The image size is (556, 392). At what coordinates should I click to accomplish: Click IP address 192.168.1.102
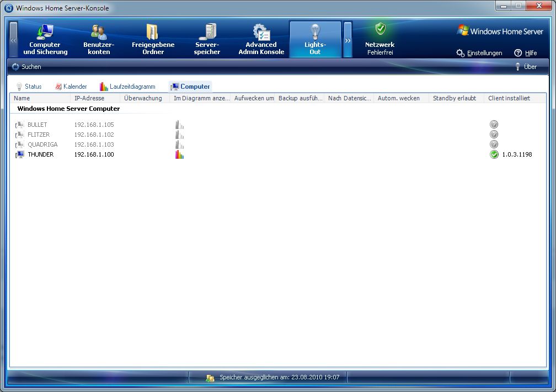pyautogui.click(x=94, y=135)
